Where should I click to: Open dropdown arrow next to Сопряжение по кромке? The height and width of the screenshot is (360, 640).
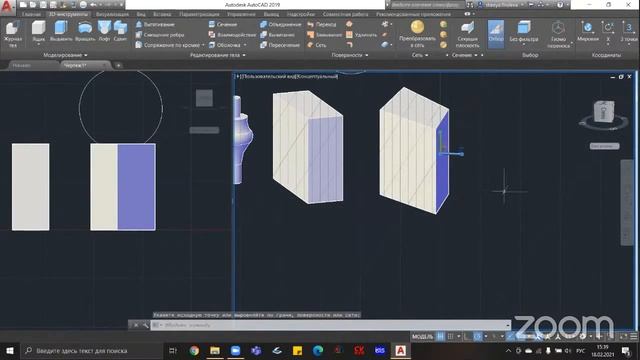coord(203,45)
